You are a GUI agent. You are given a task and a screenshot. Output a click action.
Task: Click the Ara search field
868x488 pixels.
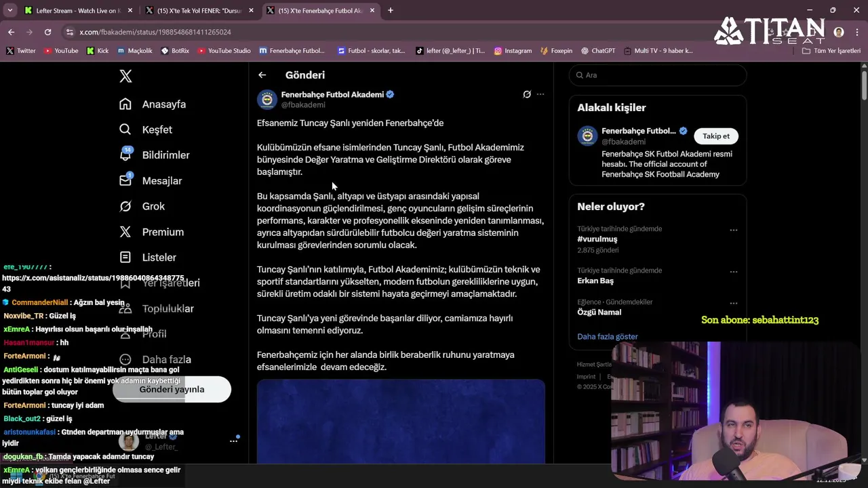coord(658,75)
